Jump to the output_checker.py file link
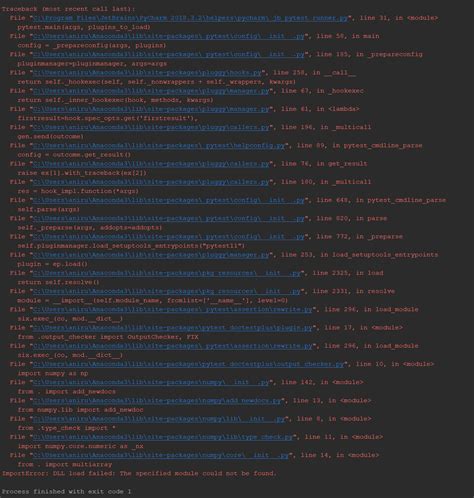 click(188, 364)
